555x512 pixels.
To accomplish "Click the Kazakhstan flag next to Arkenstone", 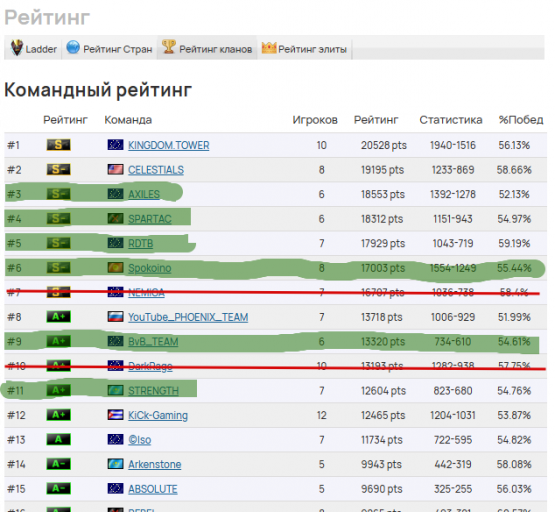I will coord(115,464).
